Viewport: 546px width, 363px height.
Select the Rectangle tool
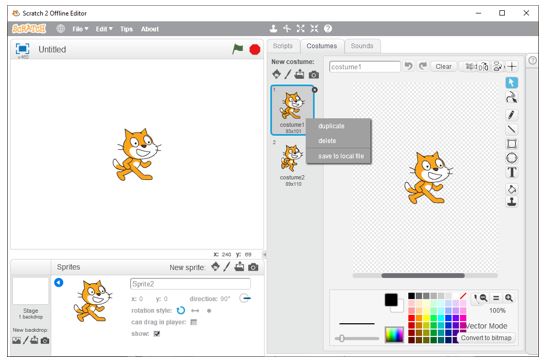point(512,144)
